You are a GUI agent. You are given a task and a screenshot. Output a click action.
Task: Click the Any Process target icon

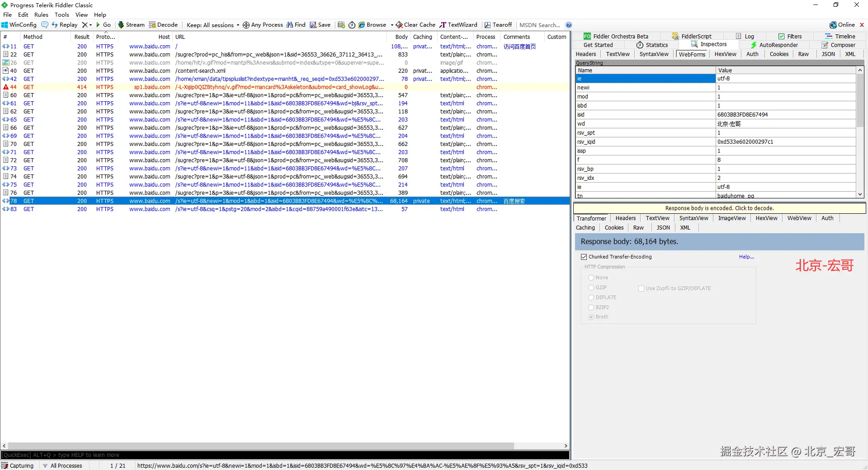pos(246,25)
